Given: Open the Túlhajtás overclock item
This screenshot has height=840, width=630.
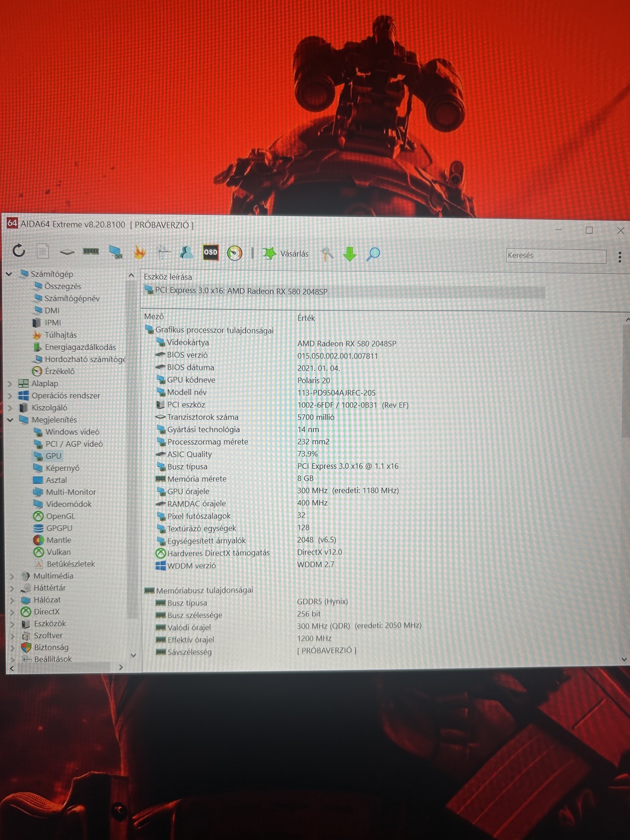Looking at the screenshot, I should point(61,335).
